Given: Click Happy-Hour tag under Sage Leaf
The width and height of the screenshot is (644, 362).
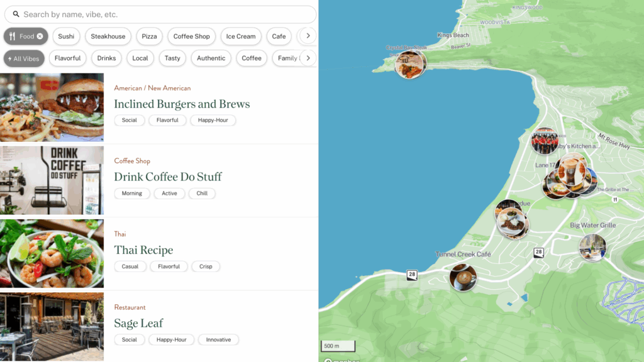Looking at the screenshot, I should [172, 340].
